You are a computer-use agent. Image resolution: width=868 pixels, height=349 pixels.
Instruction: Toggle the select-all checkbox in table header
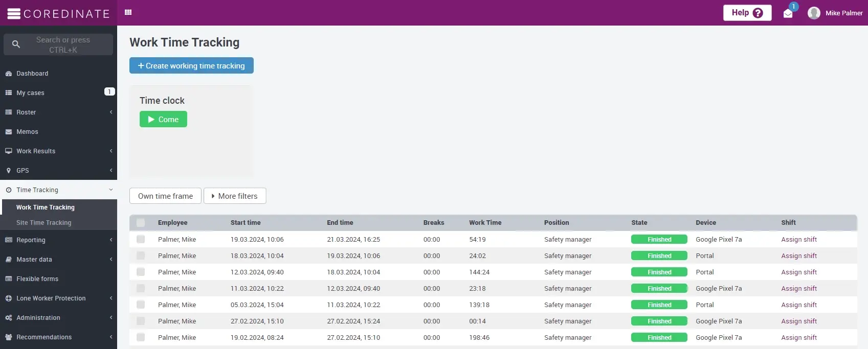pyautogui.click(x=141, y=223)
